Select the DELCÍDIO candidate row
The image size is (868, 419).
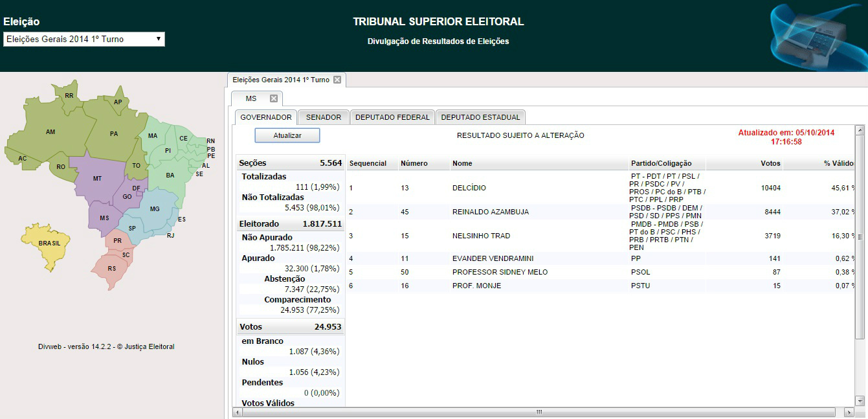(x=600, y=188)
